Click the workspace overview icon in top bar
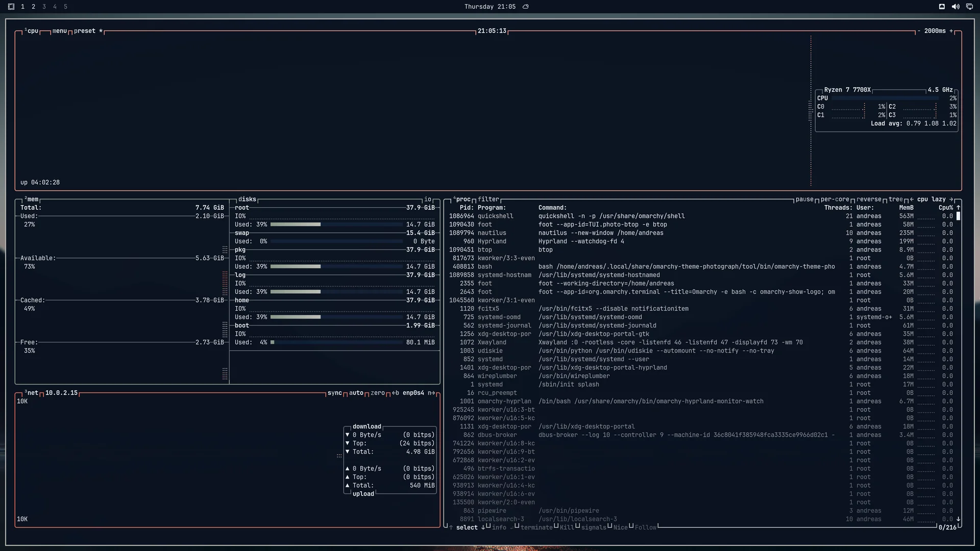 point(11,7)
